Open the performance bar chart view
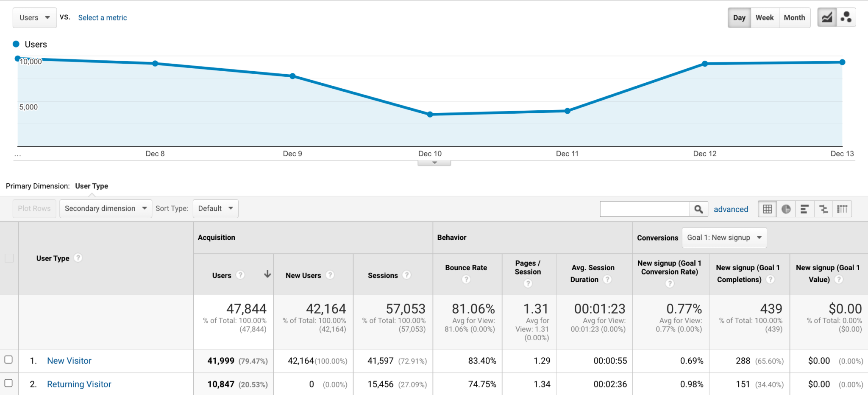Viewport: 868px width, 395px height. pyautogui.click(x=805, y=209)
